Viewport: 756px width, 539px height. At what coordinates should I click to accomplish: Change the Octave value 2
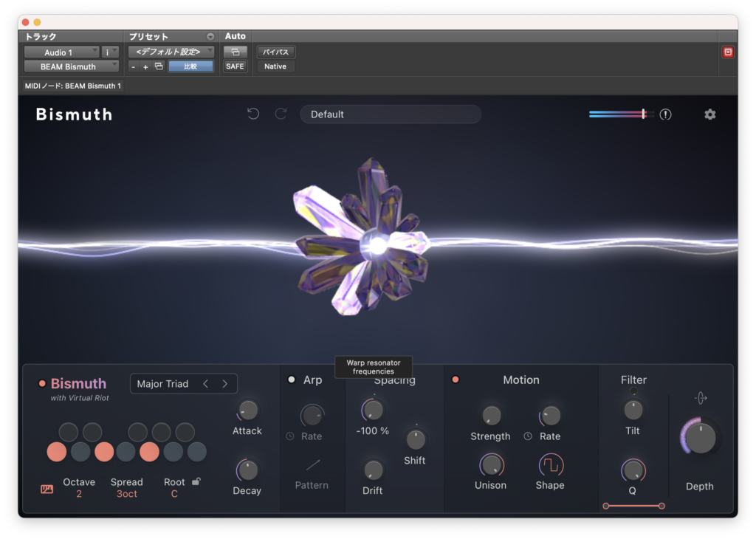pyautogui.click(x=79, y=494)
